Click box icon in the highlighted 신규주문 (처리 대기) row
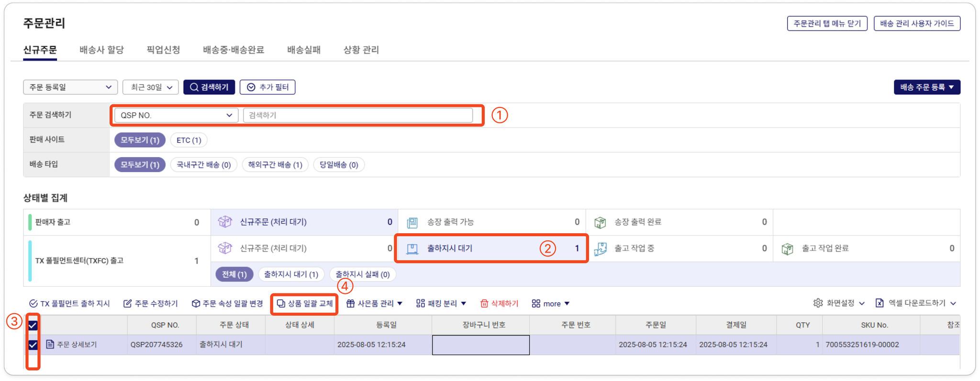The height and width of the screenshot is (381, 980). (x=224, y=222)
